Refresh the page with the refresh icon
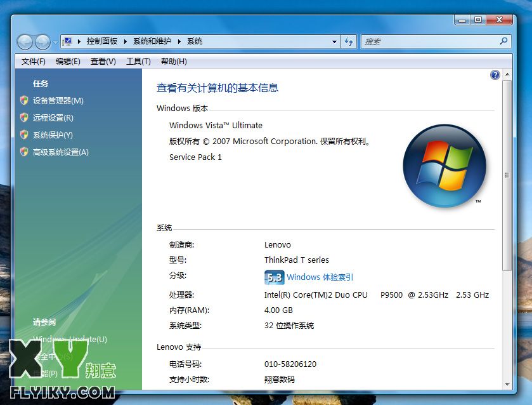 pyautogui.click(x=349, y=41)
